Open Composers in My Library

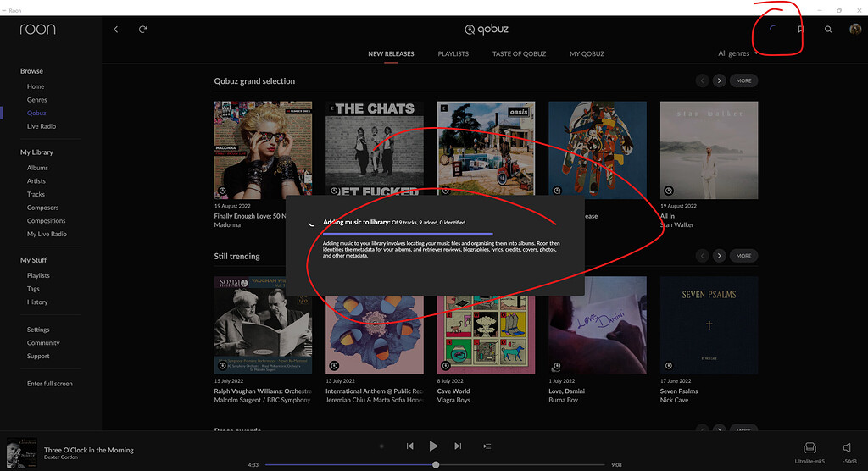(42, 208)
